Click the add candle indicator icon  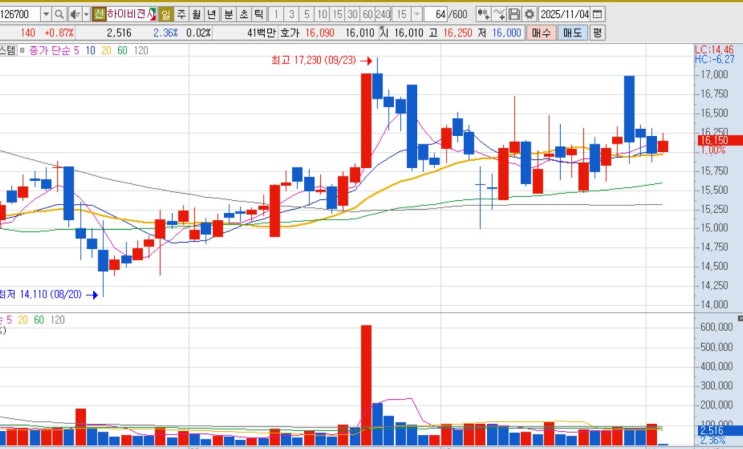click(483, 15)
